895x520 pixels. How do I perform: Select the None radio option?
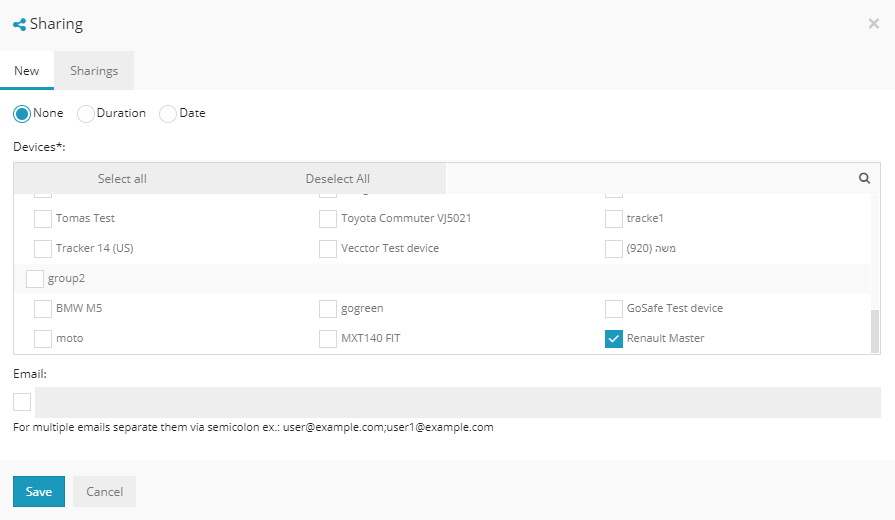22,114
